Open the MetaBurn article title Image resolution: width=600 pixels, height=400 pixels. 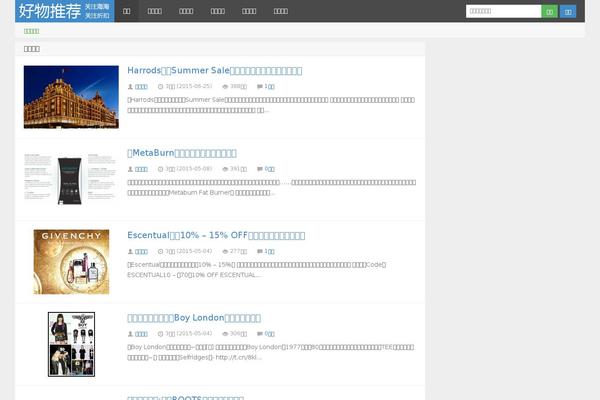click(x=182, y=153)
